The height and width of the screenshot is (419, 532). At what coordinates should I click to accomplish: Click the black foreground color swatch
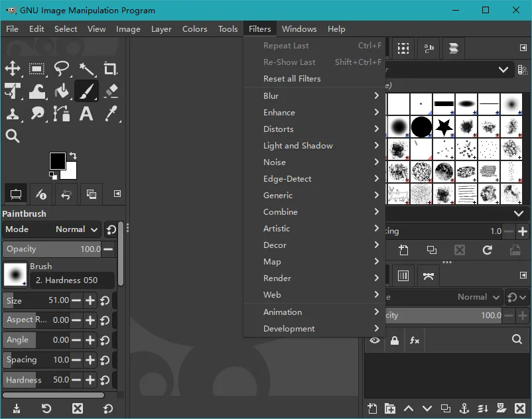click(x=57, y=160)
